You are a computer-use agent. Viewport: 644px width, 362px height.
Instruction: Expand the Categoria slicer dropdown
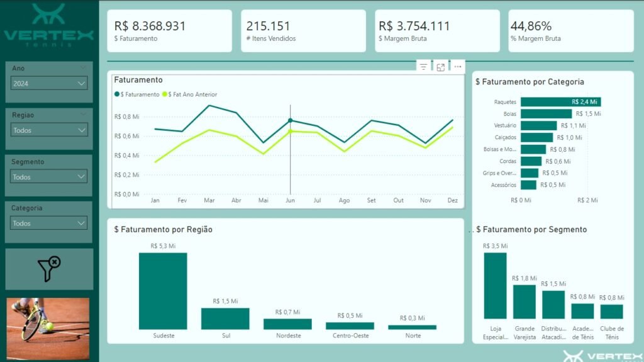click(49, 223)
